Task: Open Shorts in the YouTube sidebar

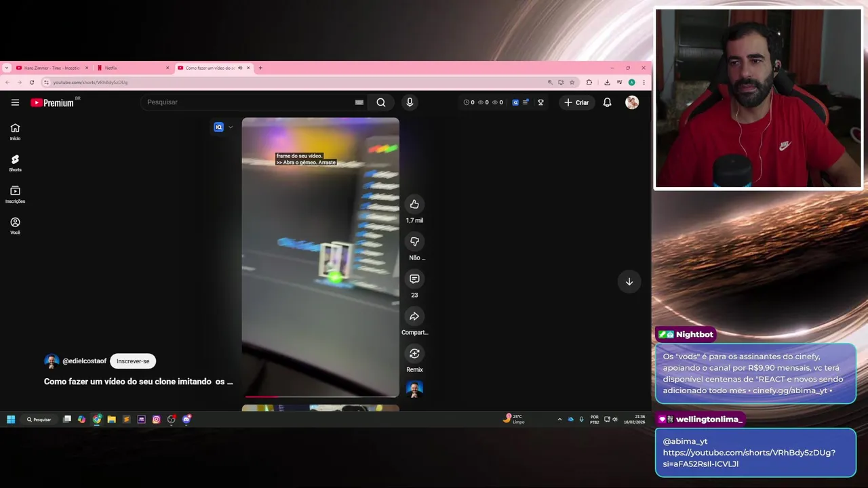Action: pyautogui.click(x=15, y=163)
